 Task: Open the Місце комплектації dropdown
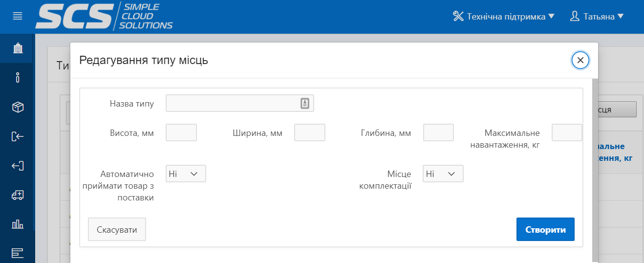(x=443, y=174)
